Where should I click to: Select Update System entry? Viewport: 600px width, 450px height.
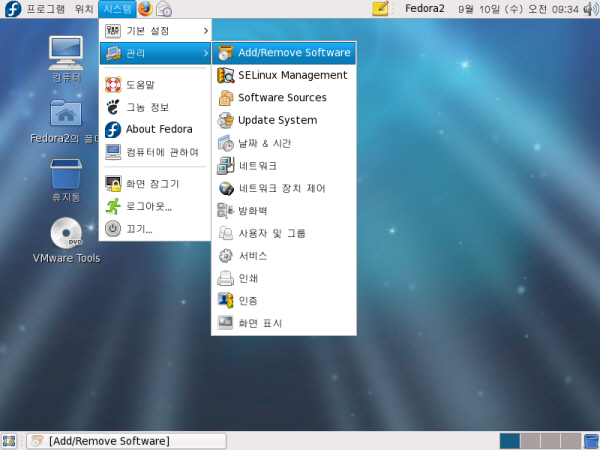284,120
